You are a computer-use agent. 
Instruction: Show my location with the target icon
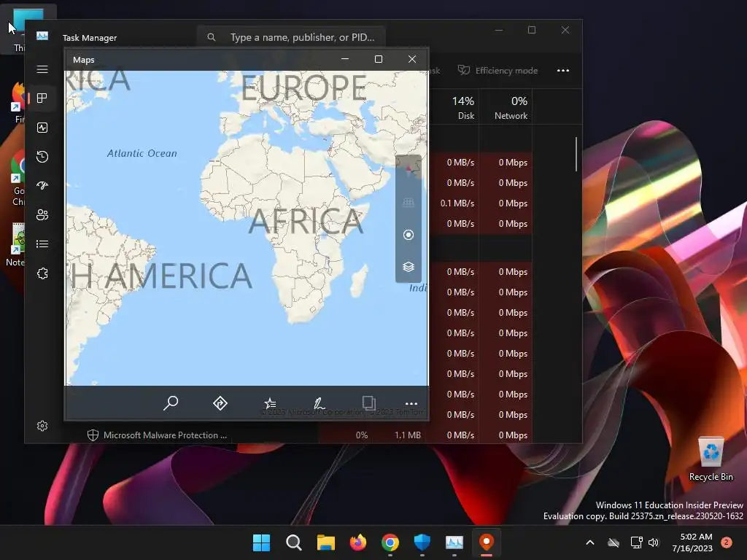click(409, 235)
